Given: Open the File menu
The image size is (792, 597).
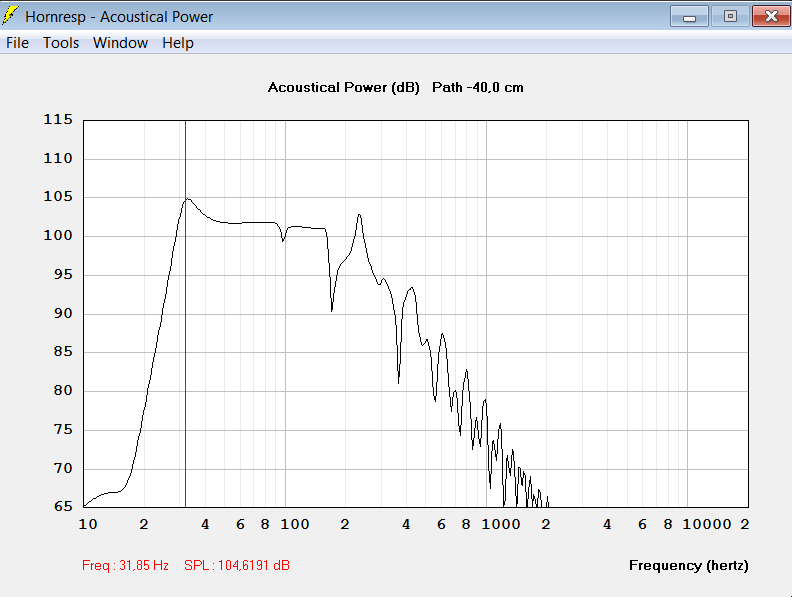Looking at the screenshot, I should (17, 43).
